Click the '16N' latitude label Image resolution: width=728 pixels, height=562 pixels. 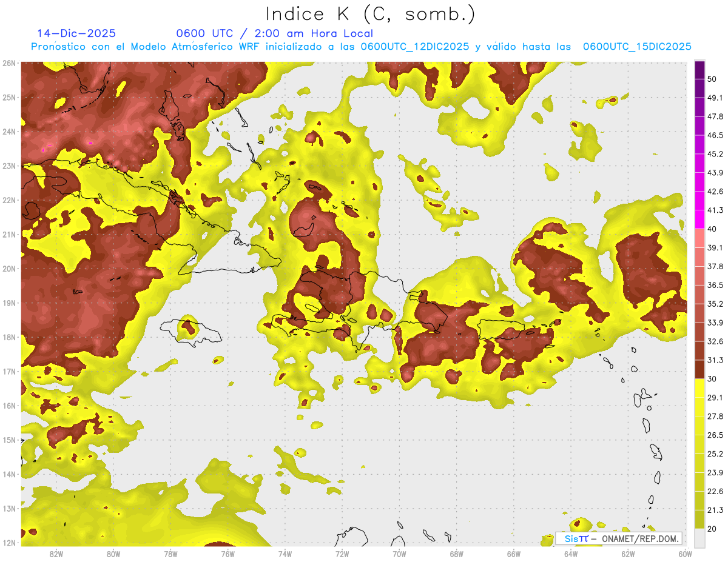pyautogui.click(x=8, y=406)
